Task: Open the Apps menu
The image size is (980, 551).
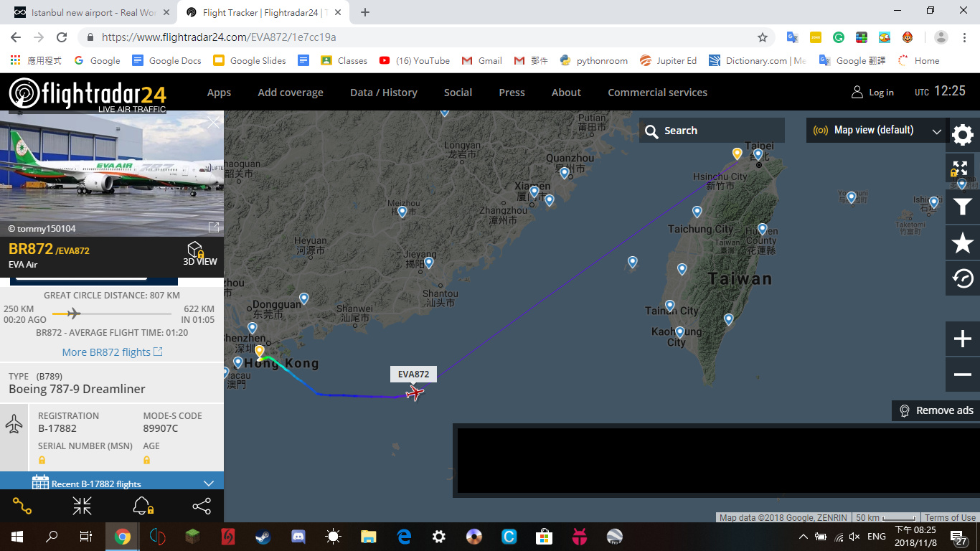Action: coord(219,93)
